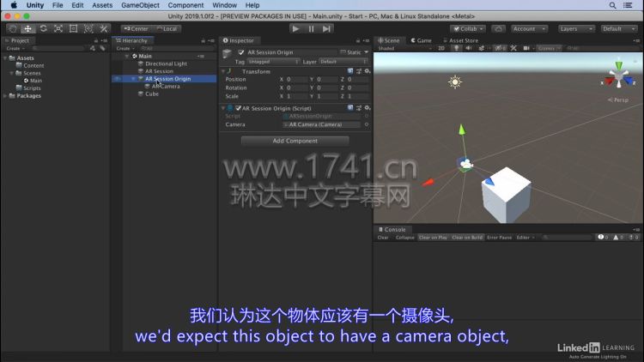Screen dimensions: 644x362
Task: Toggle Collapse in Console
Action: click(404, 238)
